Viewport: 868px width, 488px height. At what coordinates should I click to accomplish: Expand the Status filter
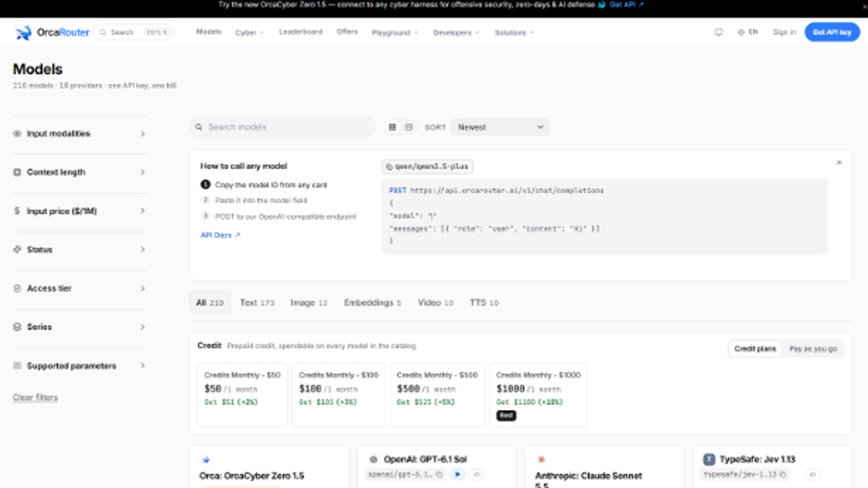tap(79, 250)
